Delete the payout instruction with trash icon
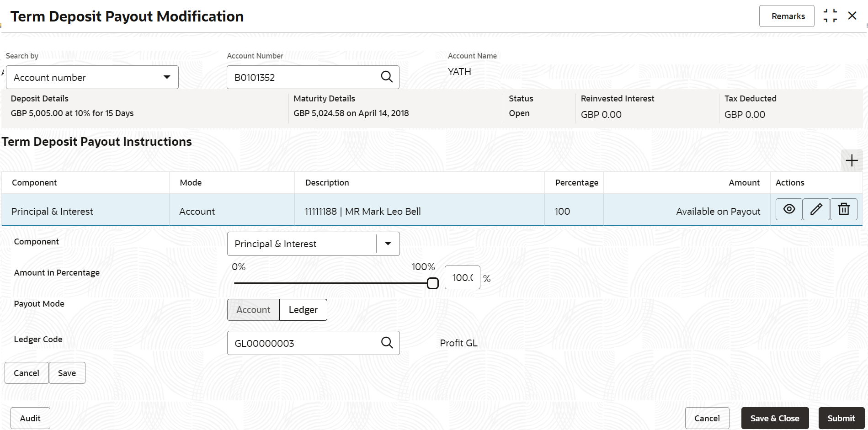The image size is (868, 430). point(844,209)
